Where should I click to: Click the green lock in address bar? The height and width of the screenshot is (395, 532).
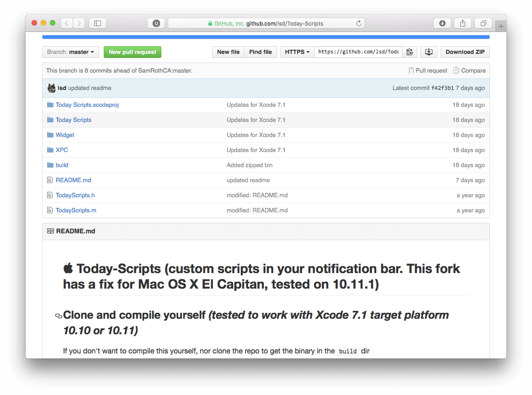coord(210,23)
